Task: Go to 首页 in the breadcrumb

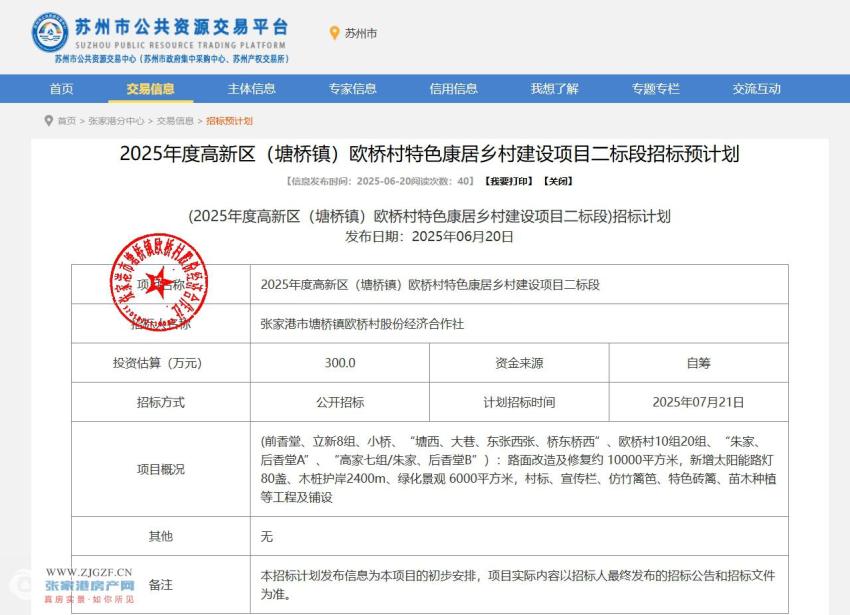Action: [67, 121]
